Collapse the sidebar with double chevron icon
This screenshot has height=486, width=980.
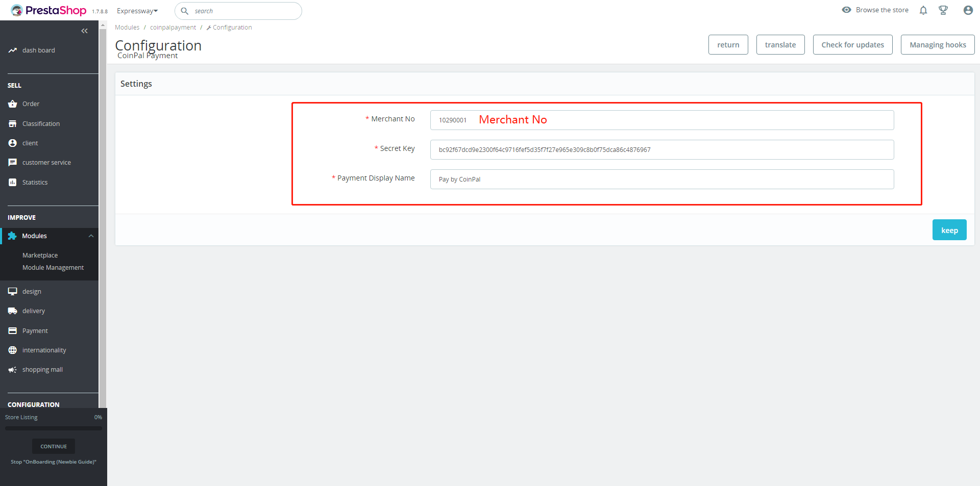[84, 31]
